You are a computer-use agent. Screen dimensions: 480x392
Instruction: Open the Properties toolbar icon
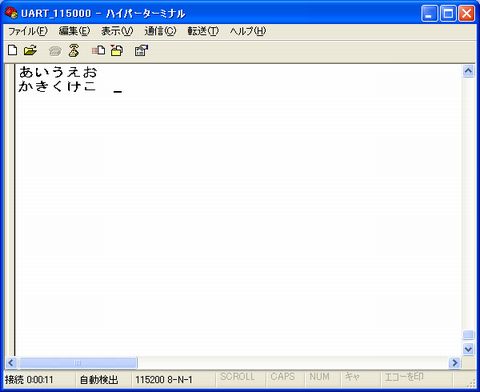click(x=141, y=50)
